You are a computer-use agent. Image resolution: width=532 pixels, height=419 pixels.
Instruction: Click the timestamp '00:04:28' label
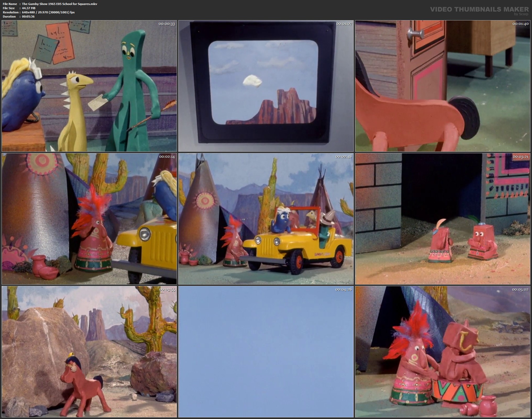344,290
